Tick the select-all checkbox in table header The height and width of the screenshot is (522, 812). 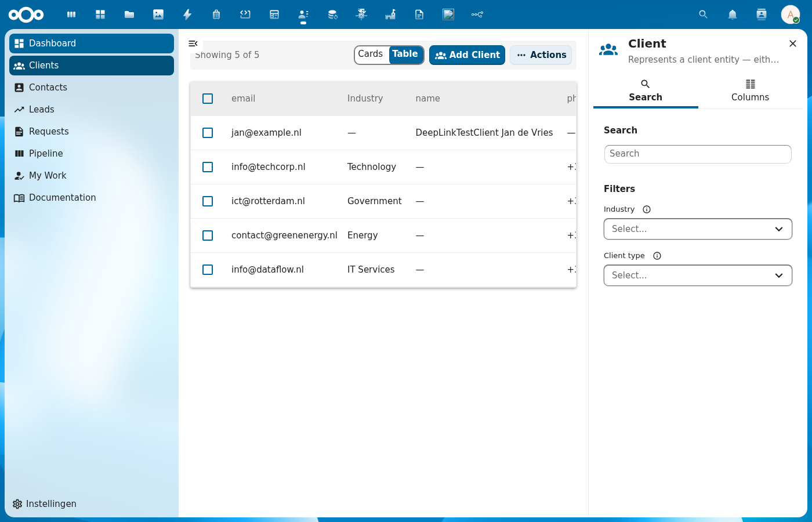pyautogui.click(x=208, y=99)
